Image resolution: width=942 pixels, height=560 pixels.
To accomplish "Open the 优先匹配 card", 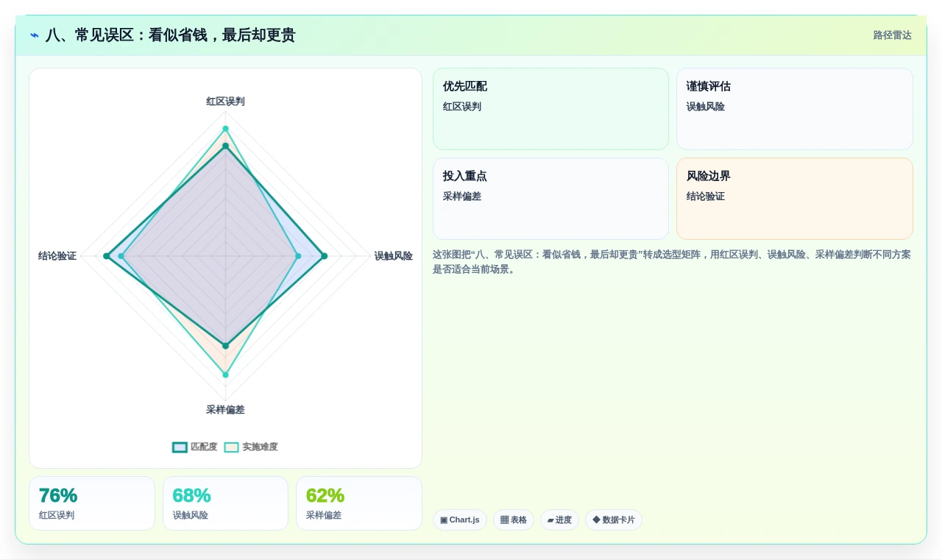I will pos(550,109).
